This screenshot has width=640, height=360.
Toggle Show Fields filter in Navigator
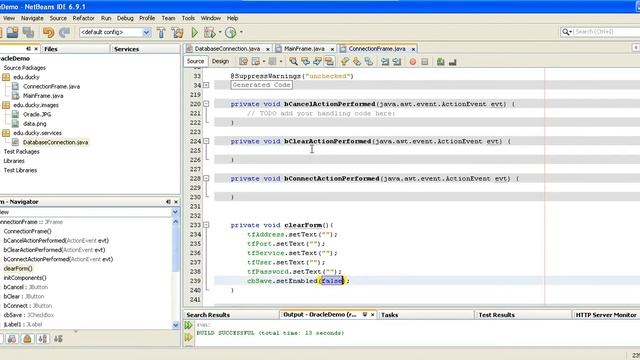coord(27,339)
